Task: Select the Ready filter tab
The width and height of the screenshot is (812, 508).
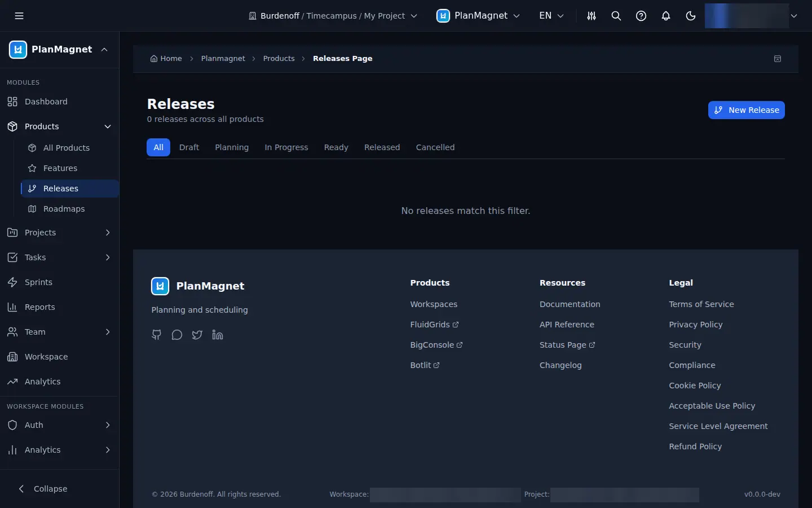Action: click(x=336, y=147)
